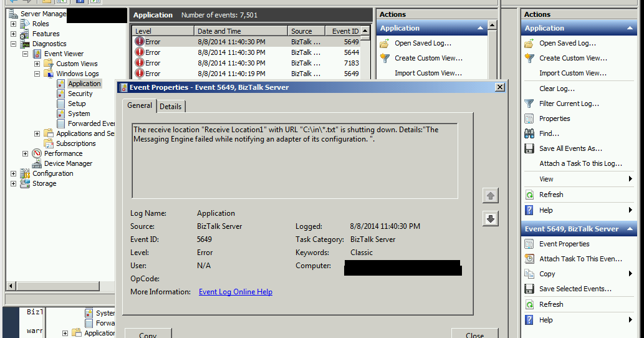Create Custom View in right Actions pane
The height and width of the screenshot is (338, 644).
pos(573,59)
